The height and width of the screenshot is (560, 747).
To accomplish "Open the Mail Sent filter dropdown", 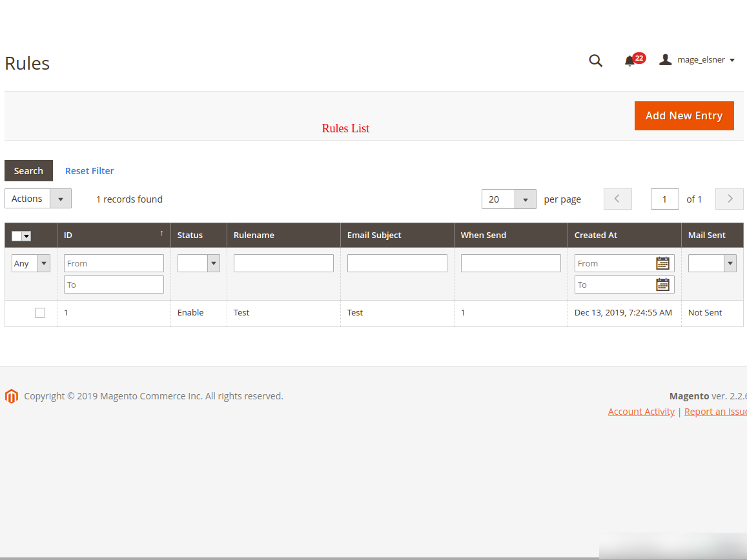I will pyautogui.click(x=712, y=263).
